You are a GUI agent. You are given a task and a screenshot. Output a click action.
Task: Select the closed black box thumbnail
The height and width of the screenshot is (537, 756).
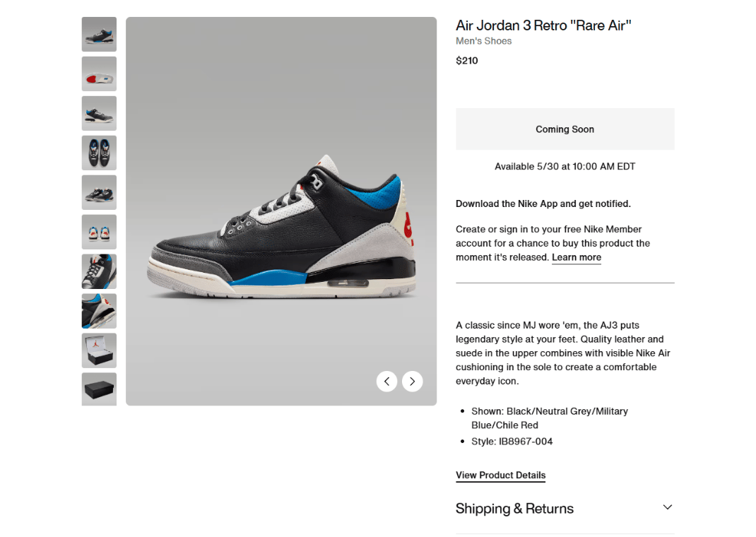coord(99,389)
